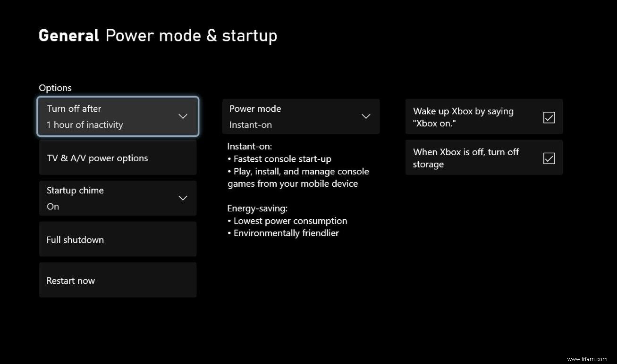The height and width of the screenshot is (364, 617).
Task: Click 'Fastest console start-up' text
Action: pos(282,159)
